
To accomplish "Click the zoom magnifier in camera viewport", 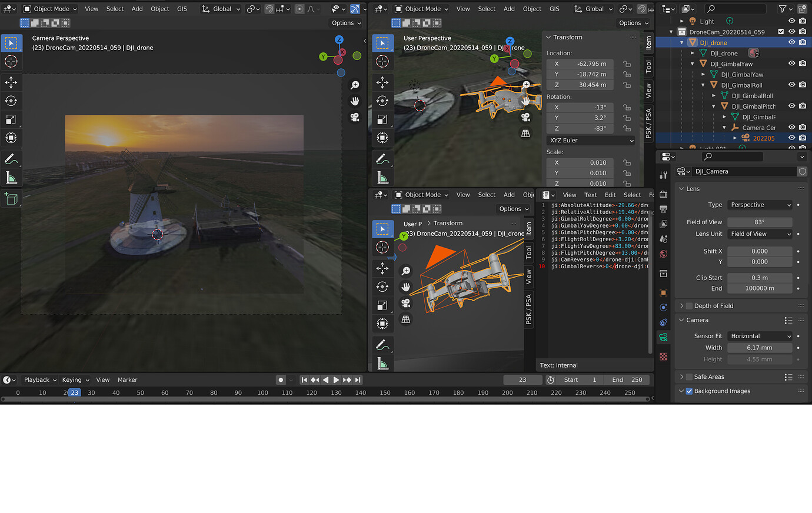I will pyautogui.click(x=355, y=85).
